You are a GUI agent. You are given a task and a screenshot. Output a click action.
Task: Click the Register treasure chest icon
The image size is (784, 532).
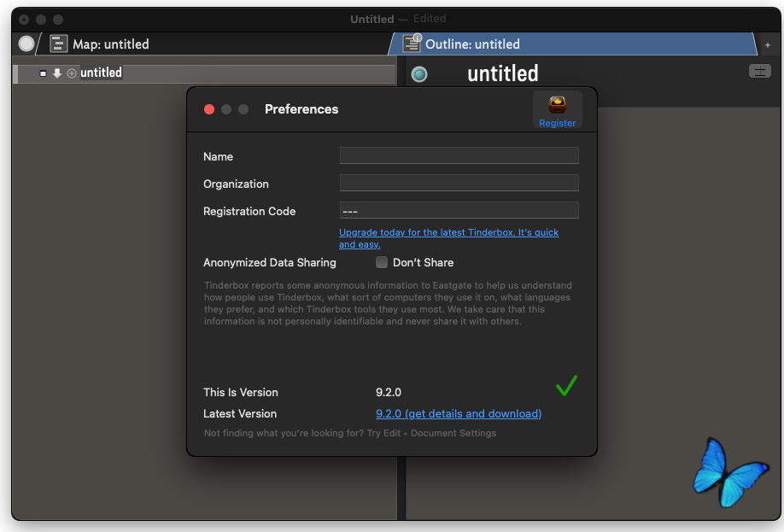[557, 105]
